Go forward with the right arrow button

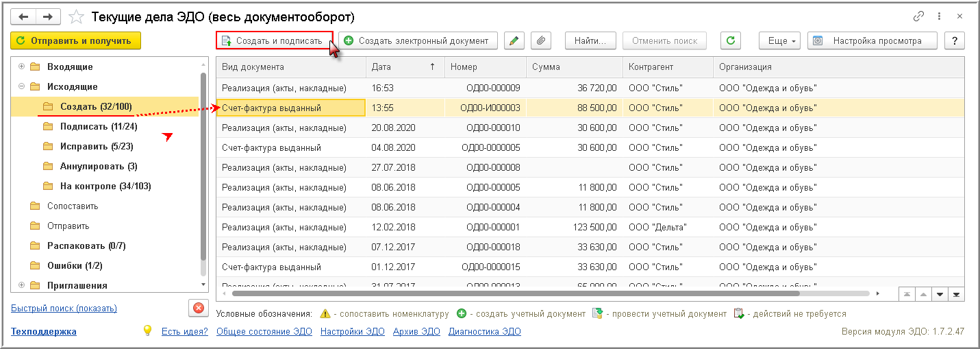(47, 16)
